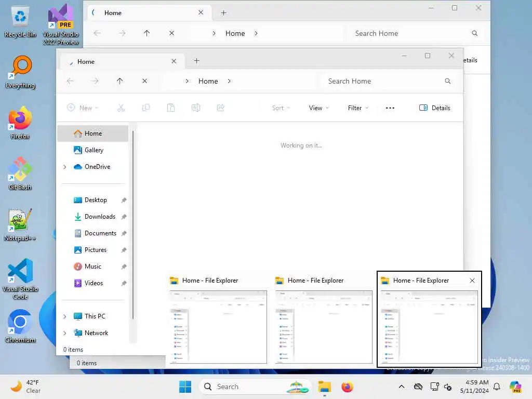The width and height of the screenshot is (532, 399).
Task: Click the taskbar Search box
Action: tap(255, 387)
